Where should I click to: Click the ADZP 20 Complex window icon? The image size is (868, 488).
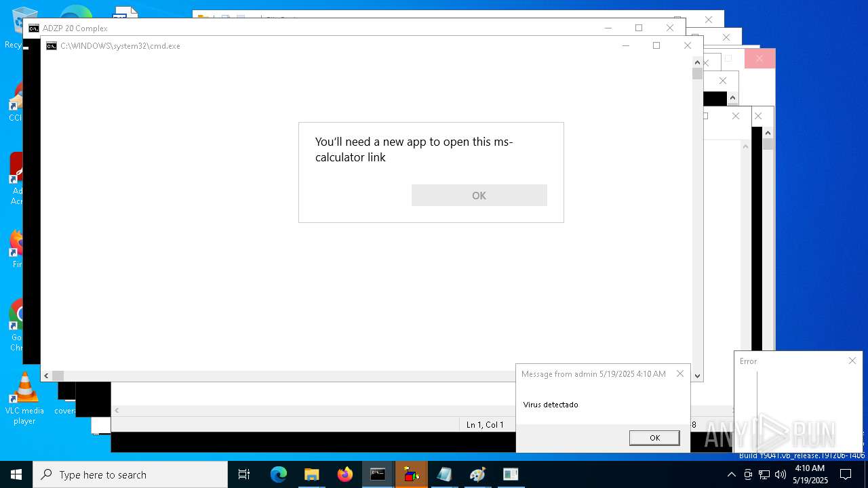34,28
